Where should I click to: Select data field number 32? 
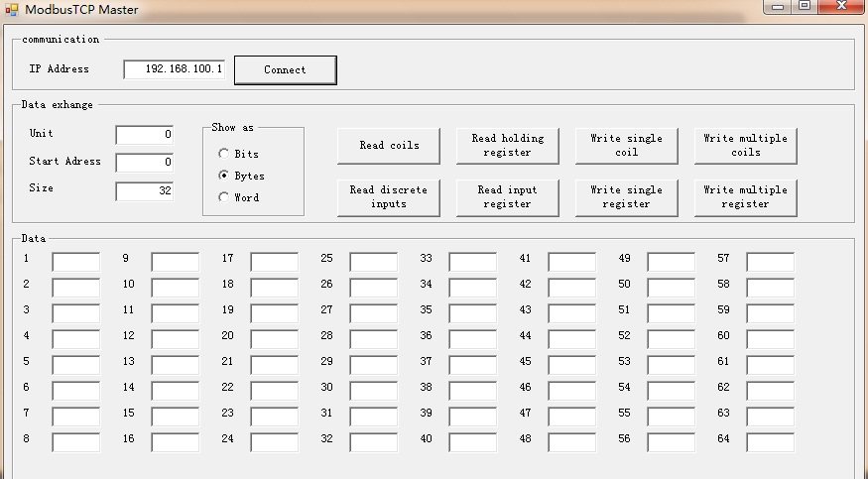pyautogui.click(x=374, y=442)
